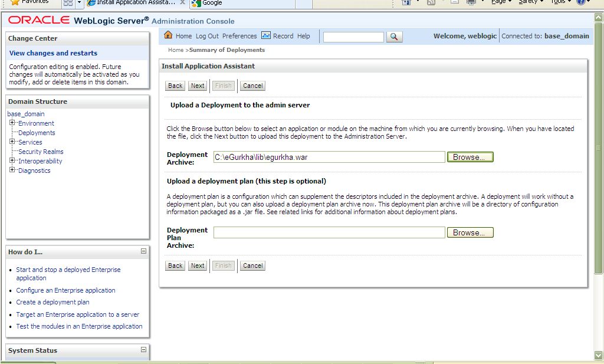Browse for the Deployment Archive file
Screen dimensions: 604x364
point(470,157)
